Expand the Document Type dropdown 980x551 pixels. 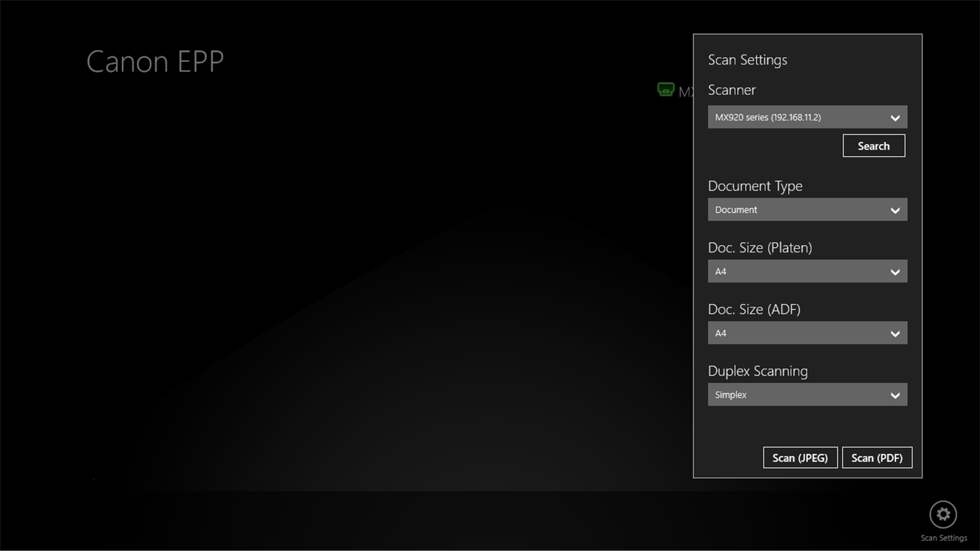(x=807, y=210)
